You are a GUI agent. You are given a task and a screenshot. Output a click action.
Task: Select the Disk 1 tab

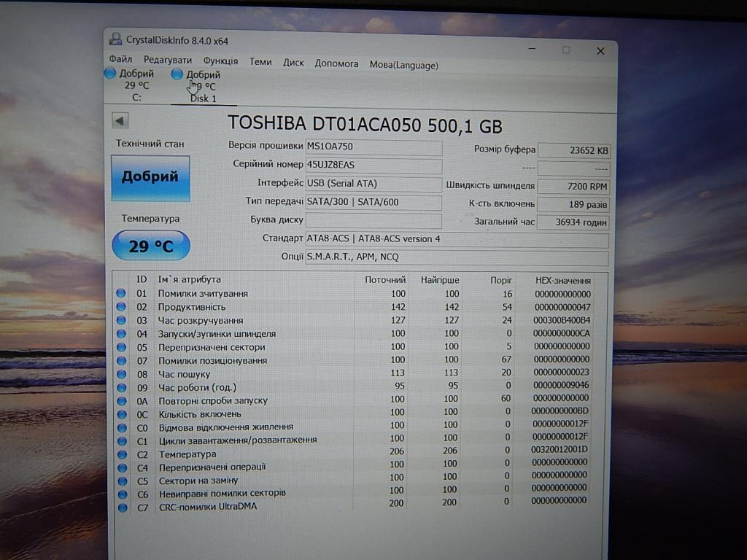point(204,87)
